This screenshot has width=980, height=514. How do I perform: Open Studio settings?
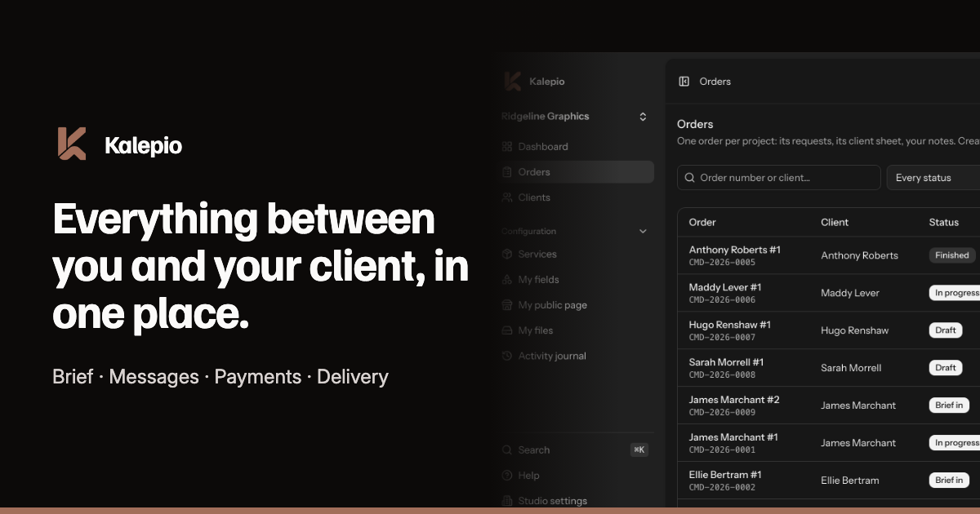point(575,501)
